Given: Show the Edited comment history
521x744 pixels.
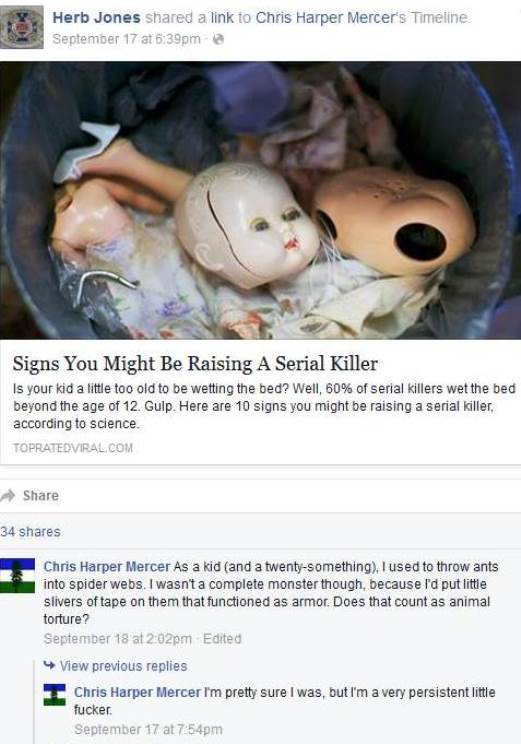Looking at the screenshot, I should 222,639.
